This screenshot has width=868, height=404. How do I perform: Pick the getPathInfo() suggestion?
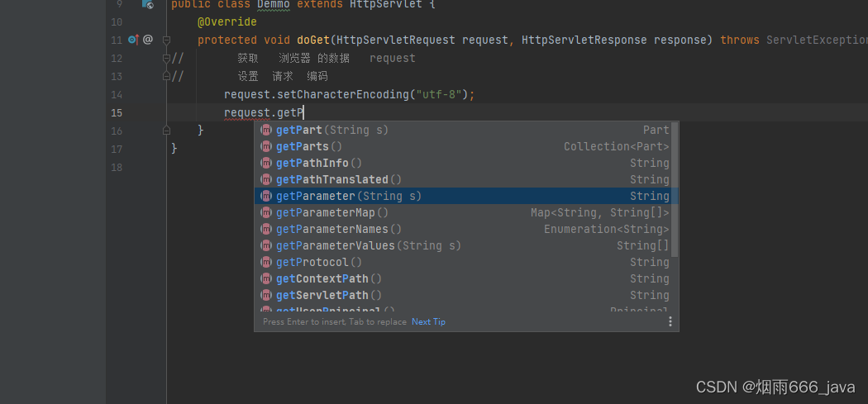click(319, 163)
